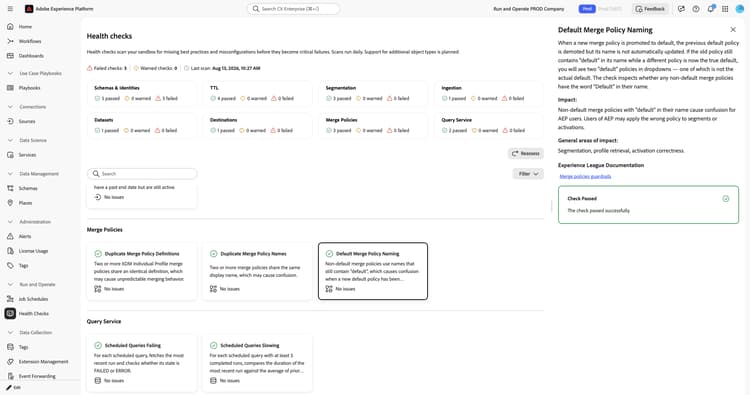This screenshot has width=750, height=395.
Task: Click the Places pin icon
Action: [x=10, y=203]
